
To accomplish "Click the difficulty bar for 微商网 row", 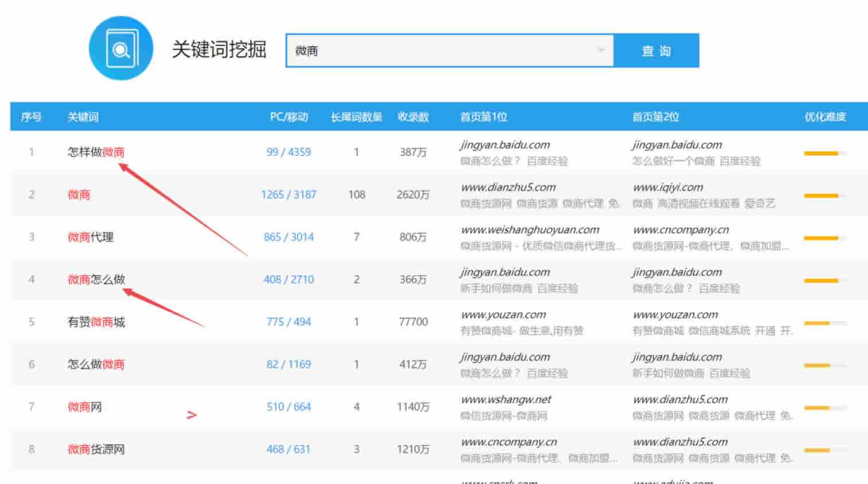I will (824, 408).
